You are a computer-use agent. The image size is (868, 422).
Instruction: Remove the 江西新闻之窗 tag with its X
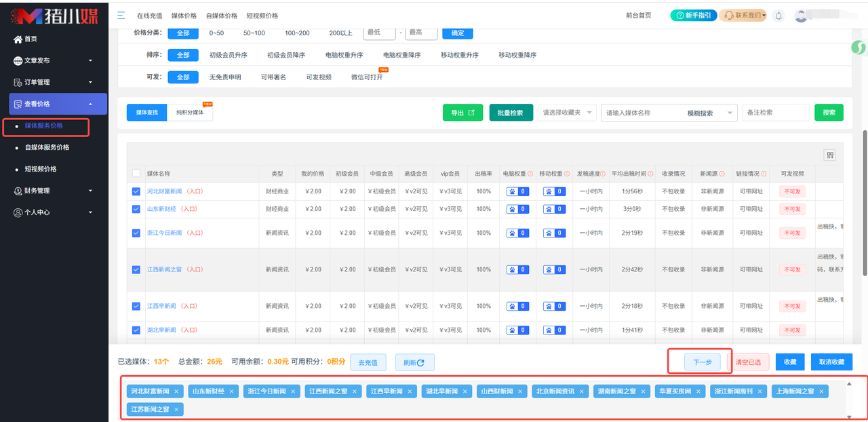click(354, 391)
